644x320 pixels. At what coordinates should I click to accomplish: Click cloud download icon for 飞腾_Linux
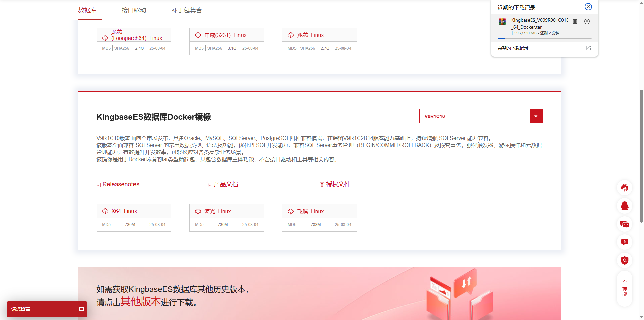tap(291, 211)
